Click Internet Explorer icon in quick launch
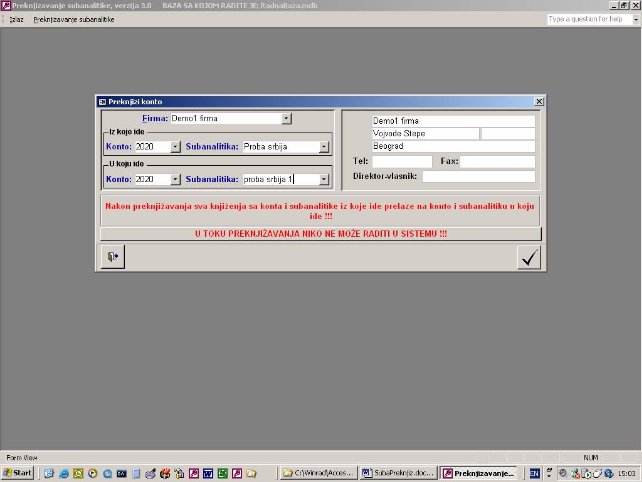642x482 pixels. [x=63, y=472]
